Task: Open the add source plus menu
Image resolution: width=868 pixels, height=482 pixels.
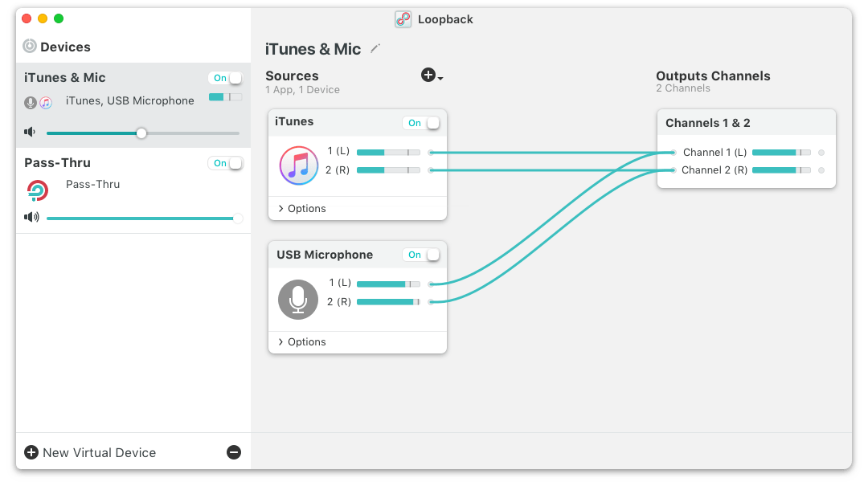Action: [432, 75]
